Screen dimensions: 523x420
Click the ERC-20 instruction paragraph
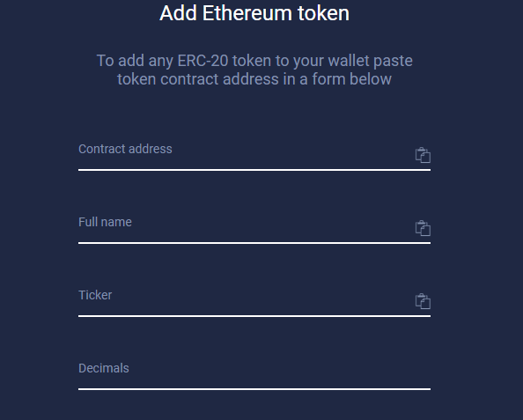(254, 70)
